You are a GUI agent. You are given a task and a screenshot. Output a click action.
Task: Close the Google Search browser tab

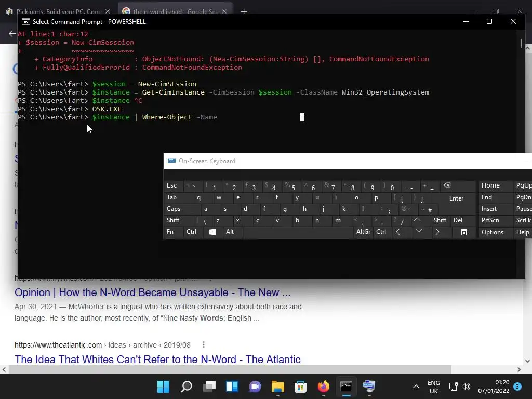coord(224,11)
